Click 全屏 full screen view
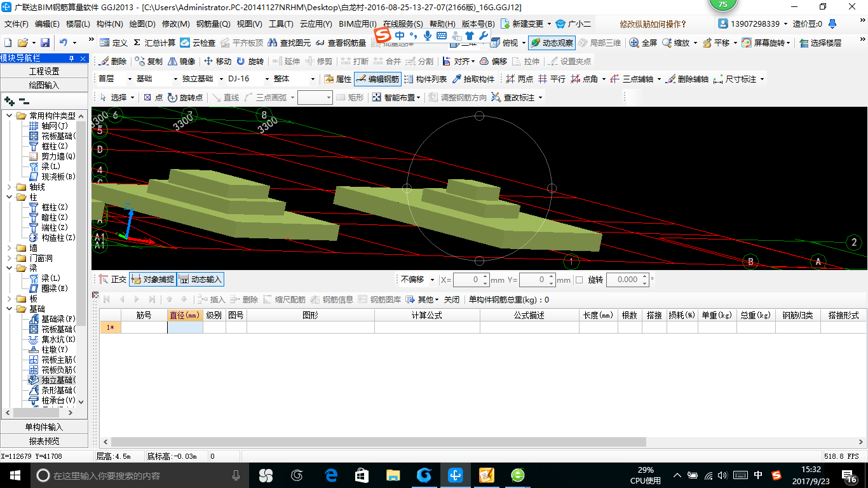 click(643, 43)
